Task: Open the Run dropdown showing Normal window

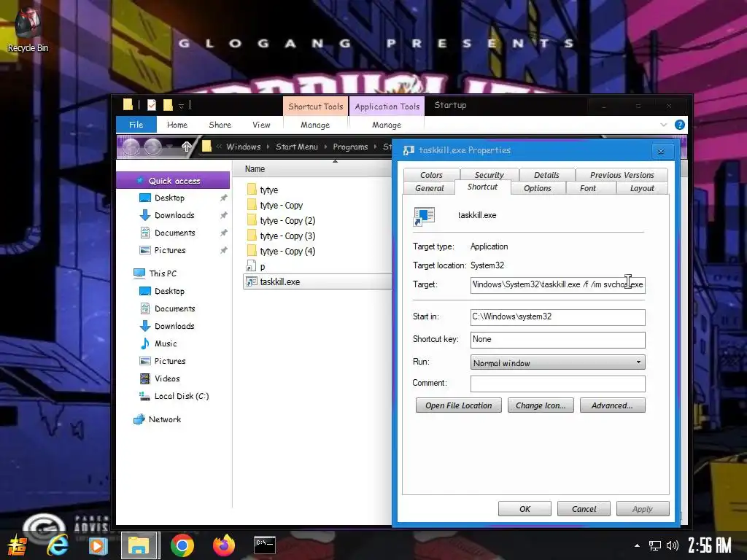Action: tap(557, 362)
